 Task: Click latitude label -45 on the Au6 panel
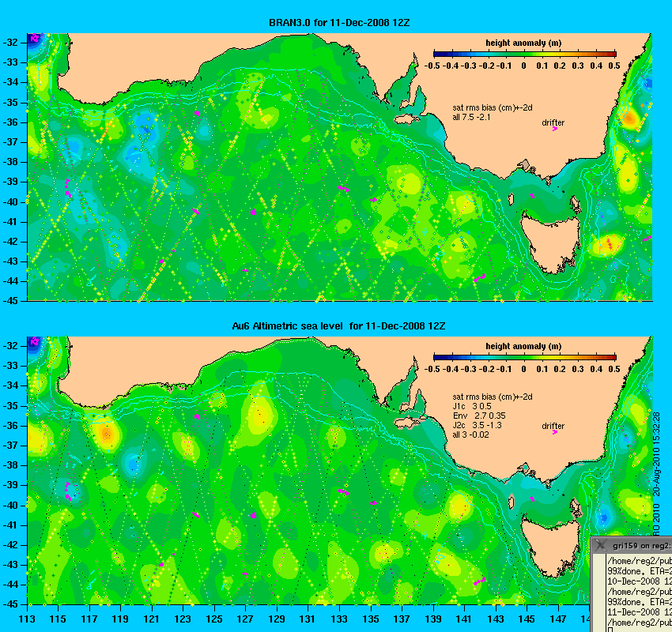click(x=11, y=604)
